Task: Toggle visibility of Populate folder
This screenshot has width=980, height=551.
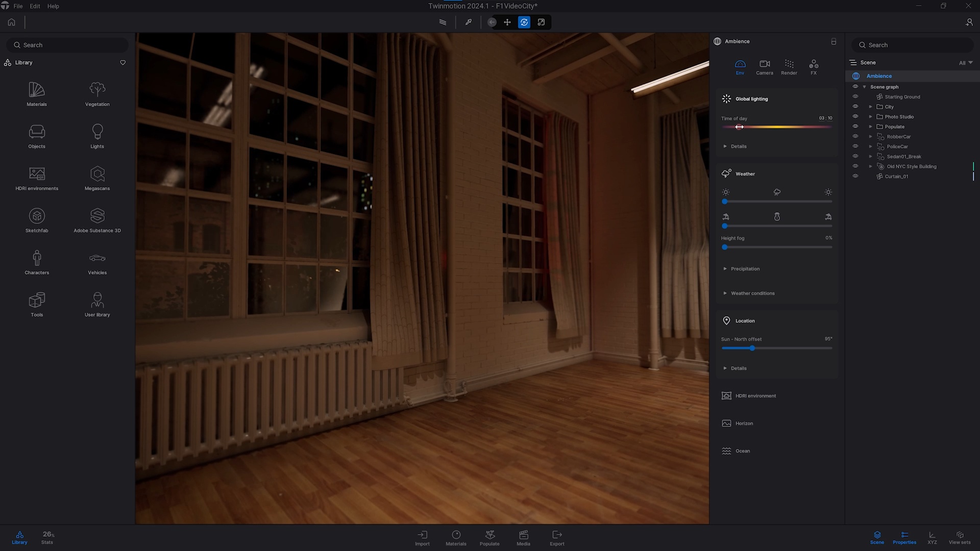Action: (x=855, y=127)
